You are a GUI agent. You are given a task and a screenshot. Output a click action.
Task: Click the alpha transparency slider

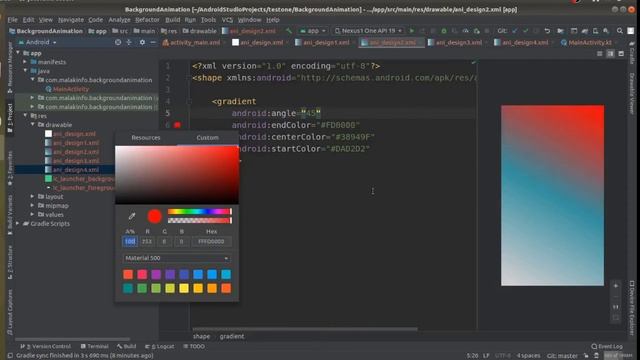tap(200, 220)
